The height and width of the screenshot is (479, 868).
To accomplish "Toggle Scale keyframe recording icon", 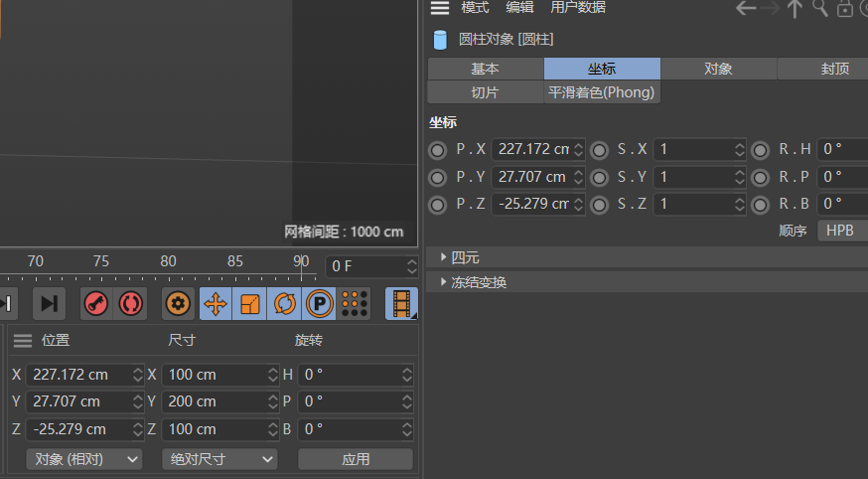I will point(250,303).
